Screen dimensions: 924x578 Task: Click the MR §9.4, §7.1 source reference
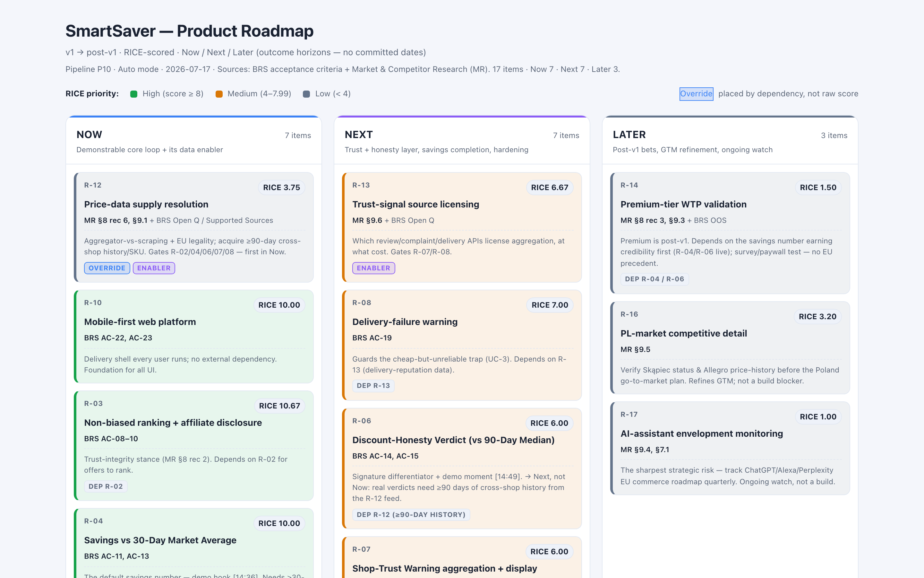(645, 450)
